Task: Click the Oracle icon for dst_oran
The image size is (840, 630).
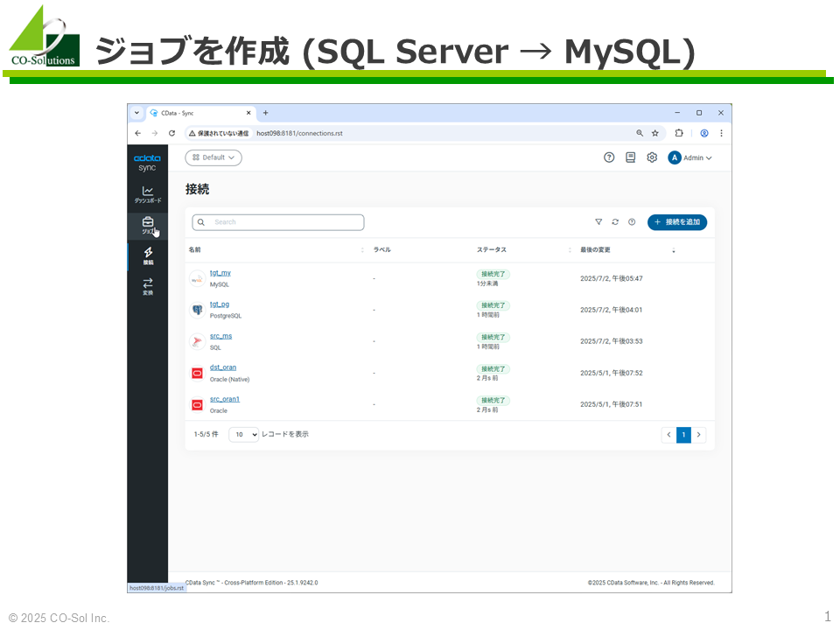Action: (197, 373)
